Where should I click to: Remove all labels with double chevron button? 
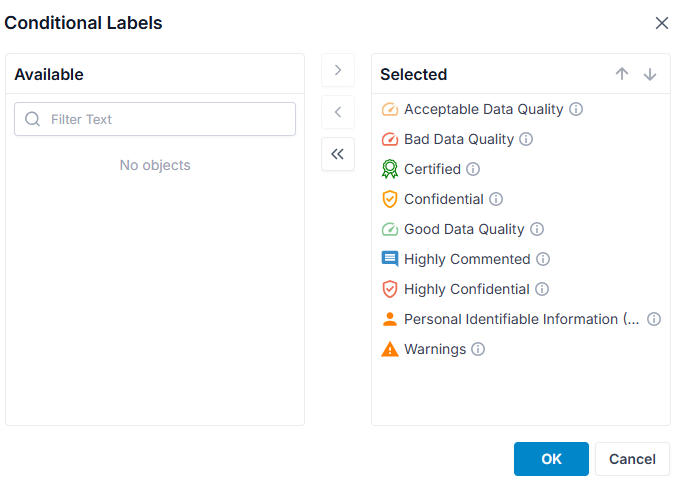338,154
